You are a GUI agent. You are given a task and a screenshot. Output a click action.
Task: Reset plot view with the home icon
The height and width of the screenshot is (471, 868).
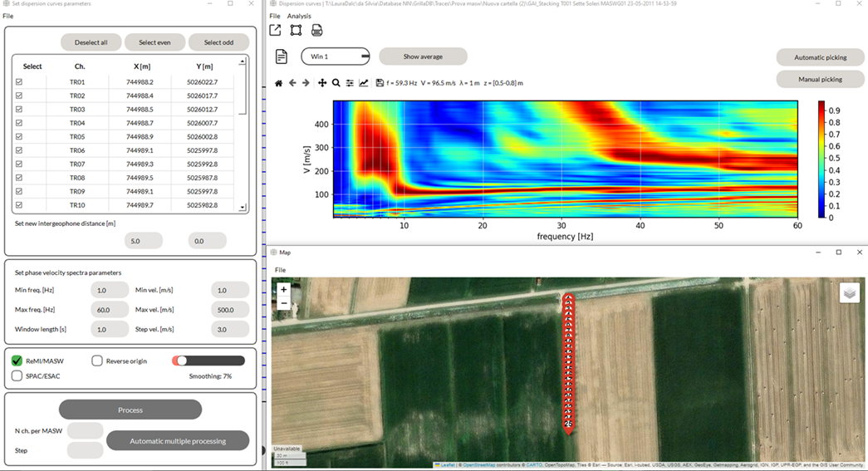(278, 83)
